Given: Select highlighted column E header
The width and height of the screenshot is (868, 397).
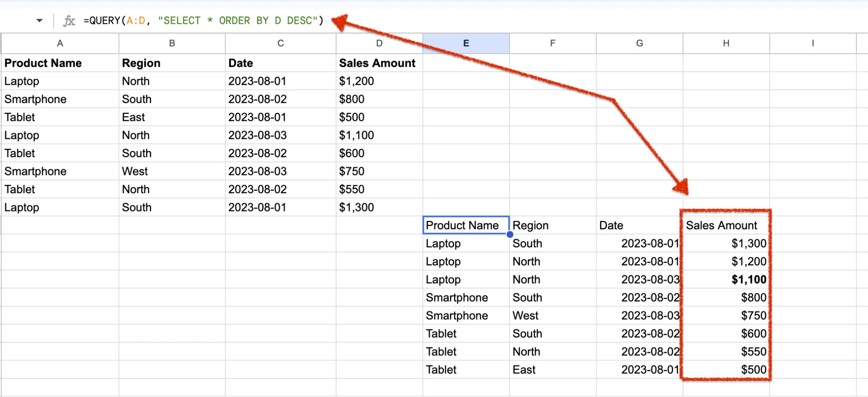Looking at the screenshot, I should (x=466, y=43).
